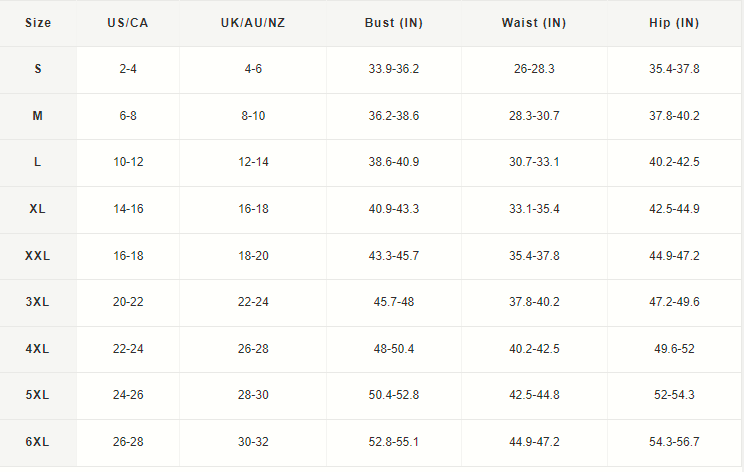The height and width of the screenshot is (472, 744).
Task: Click the UK/AU/NZ column header
Action: pyautogui.click(x=252, y=23)
